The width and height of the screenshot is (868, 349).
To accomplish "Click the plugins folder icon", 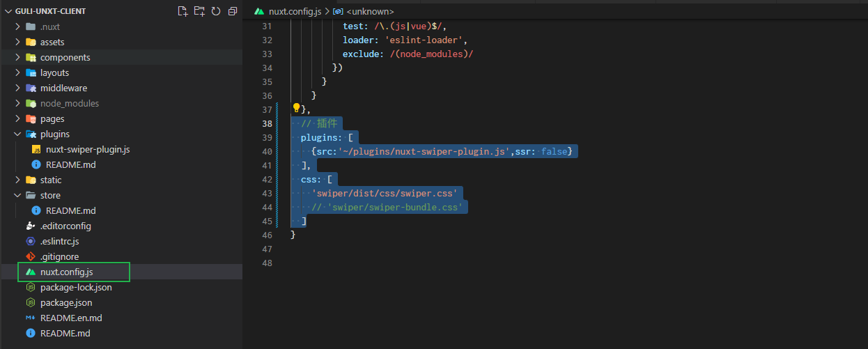I will pyautogui.click(x=31, y=134).
